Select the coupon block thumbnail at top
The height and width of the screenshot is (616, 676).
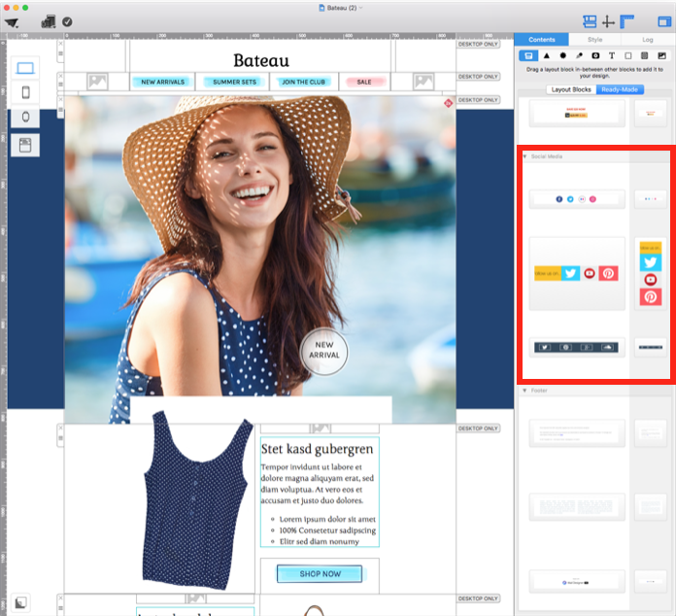click(577, 114)
